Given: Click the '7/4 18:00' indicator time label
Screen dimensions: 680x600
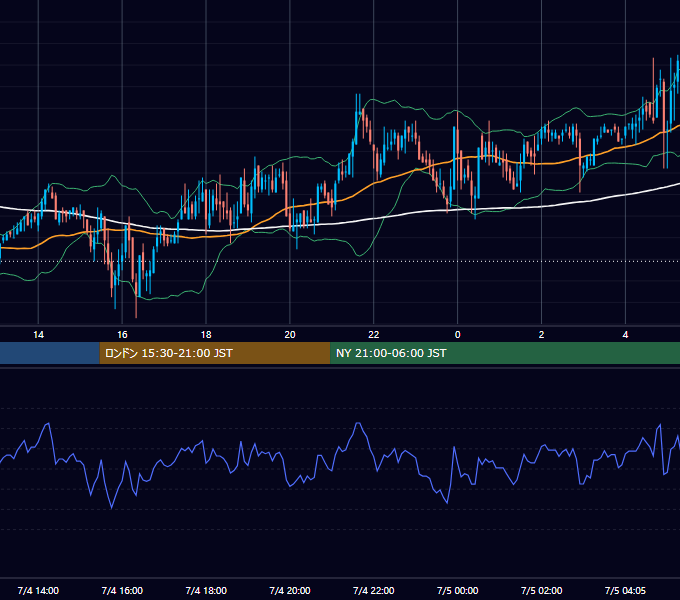Looking at the screenshot, I should (206, 591).
